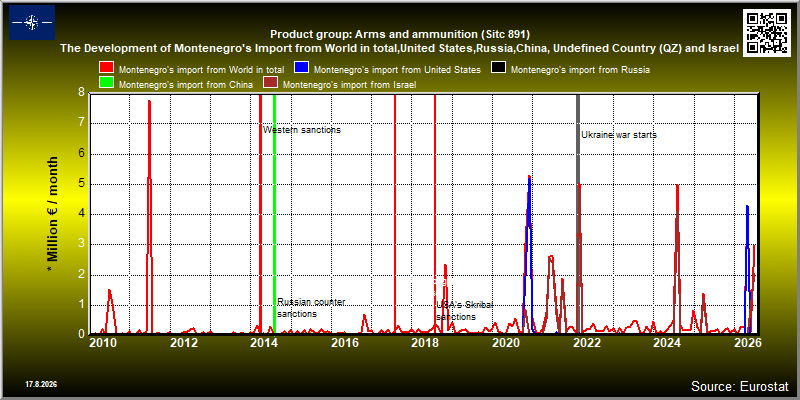800x400 pixels.
Task: Click the brown Israel legend swatch
Action: click(x=270, y=84)
